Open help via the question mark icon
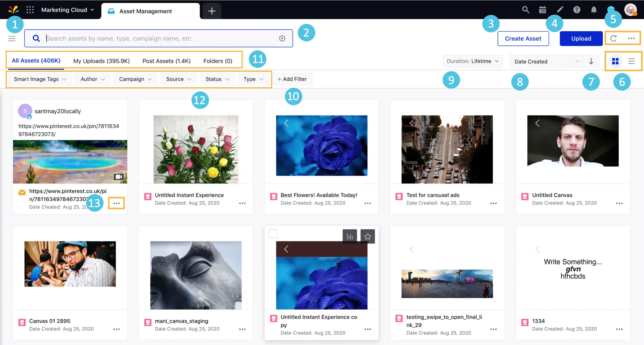Screen dimensions: 644x345 577,10
